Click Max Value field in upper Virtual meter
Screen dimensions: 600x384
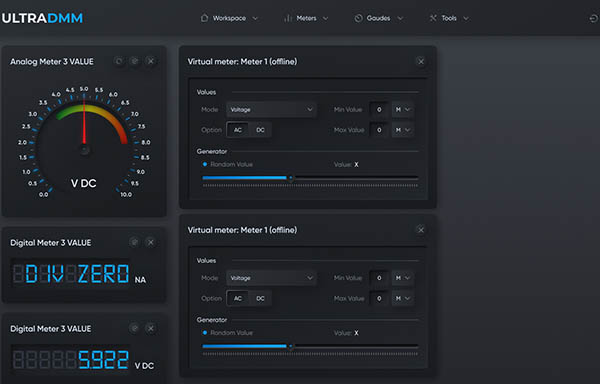(x=379, y=130)
